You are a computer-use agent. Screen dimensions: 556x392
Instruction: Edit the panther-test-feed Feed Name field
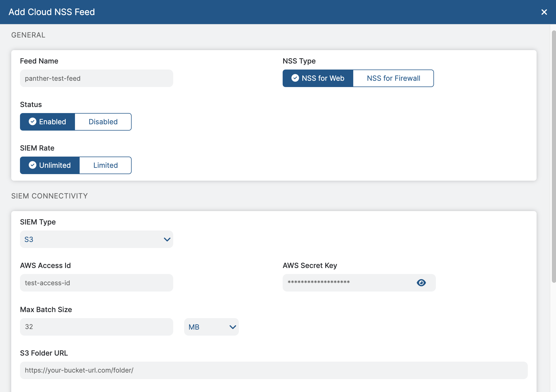[x=96, y=78]
